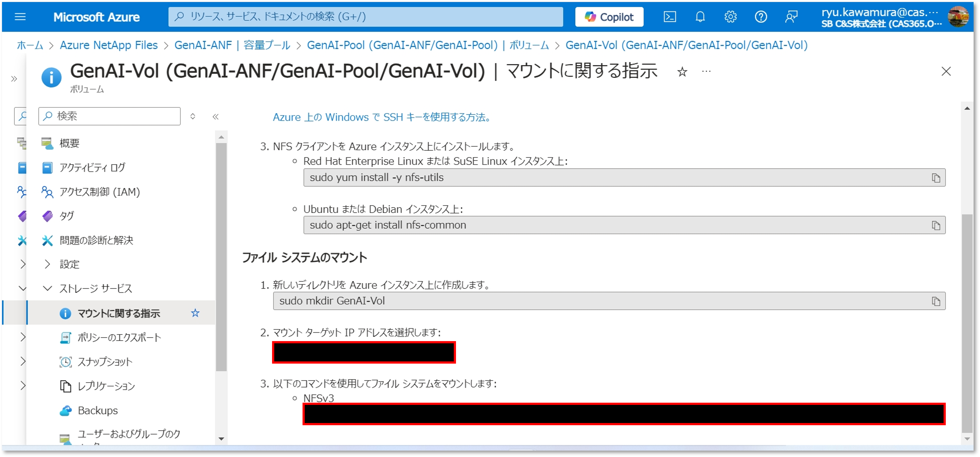Open the GenAI-ANF | 容量プール breadcrumb
This screenshot has width=980, height=457.
point(232,45)
